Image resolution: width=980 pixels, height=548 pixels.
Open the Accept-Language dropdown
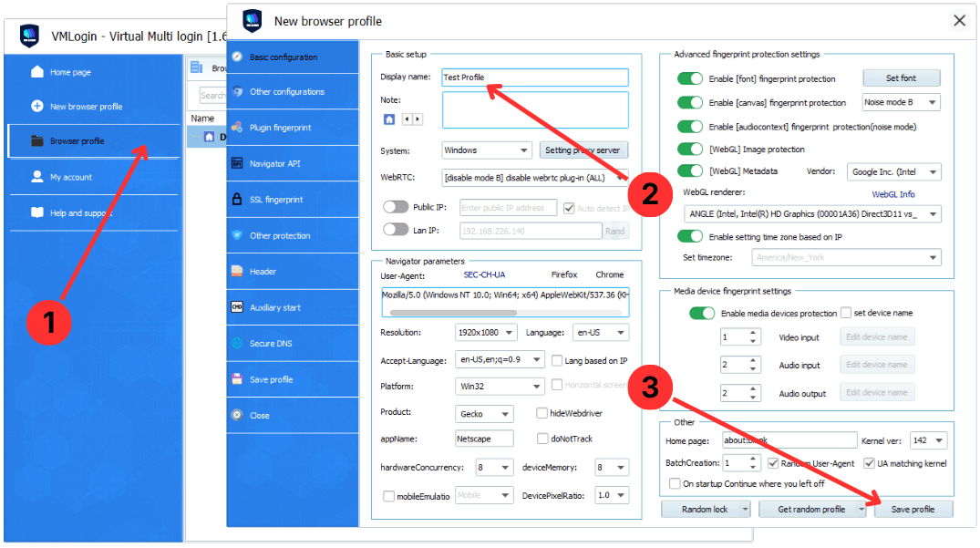[500, 359]
